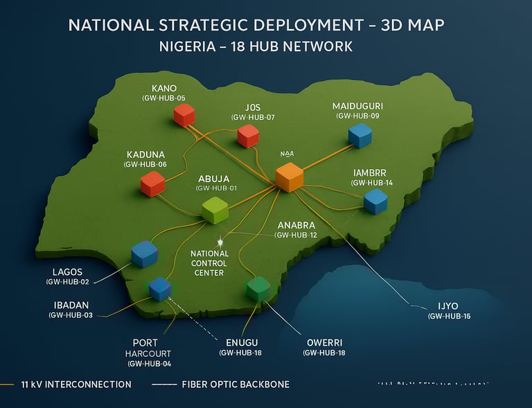This screenshot has width=532, height=408.
Task: Select the Port Harcourt GW-HUB-04 label
Action: [x=148, y=353]
